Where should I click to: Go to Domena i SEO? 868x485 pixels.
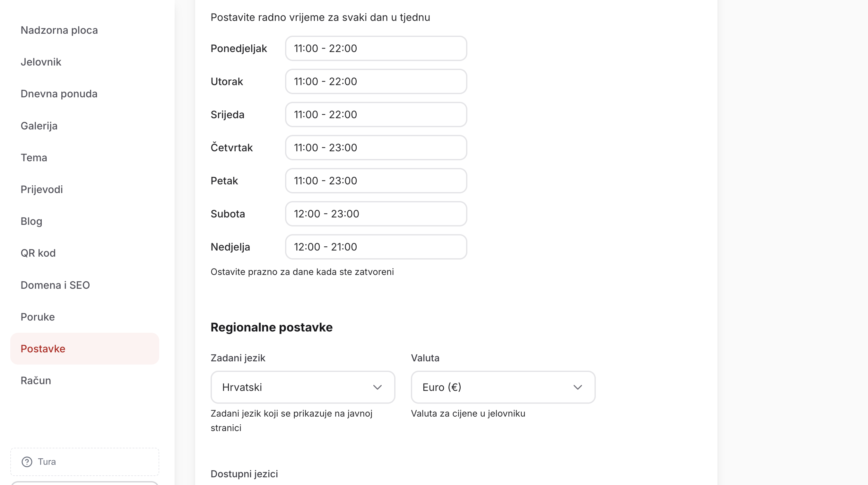click(x=55, y=285)
